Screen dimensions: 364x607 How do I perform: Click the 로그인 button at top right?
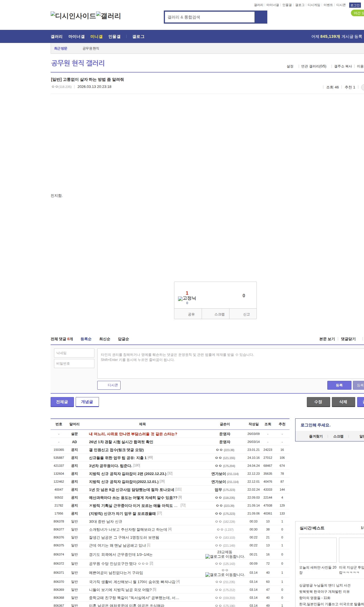click(x=355, y=5)
